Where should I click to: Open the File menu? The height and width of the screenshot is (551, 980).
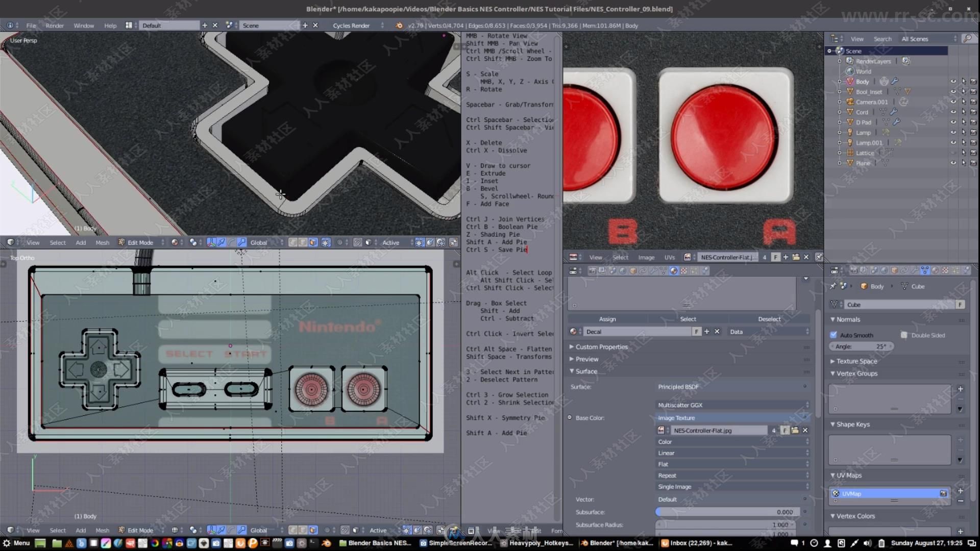31,26
